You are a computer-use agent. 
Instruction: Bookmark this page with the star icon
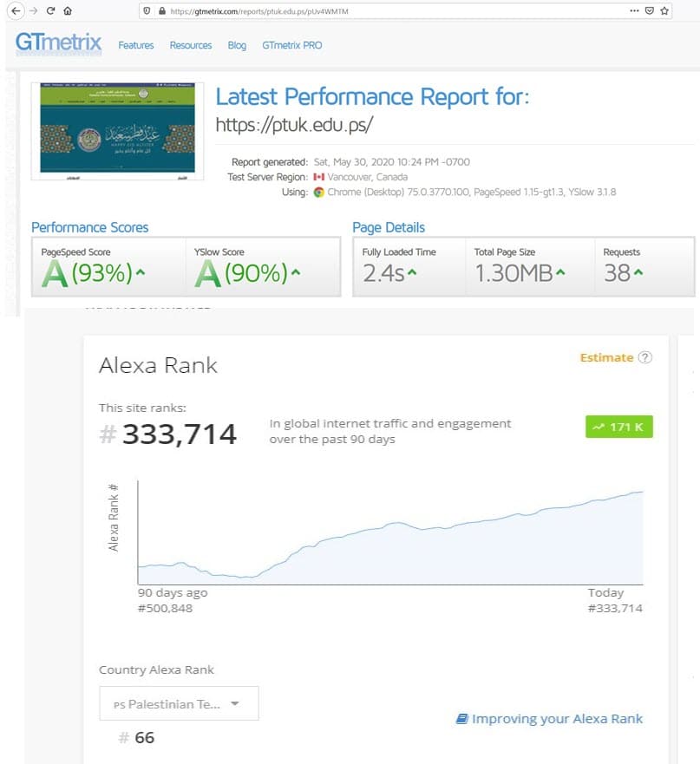(x=665, y=11)
